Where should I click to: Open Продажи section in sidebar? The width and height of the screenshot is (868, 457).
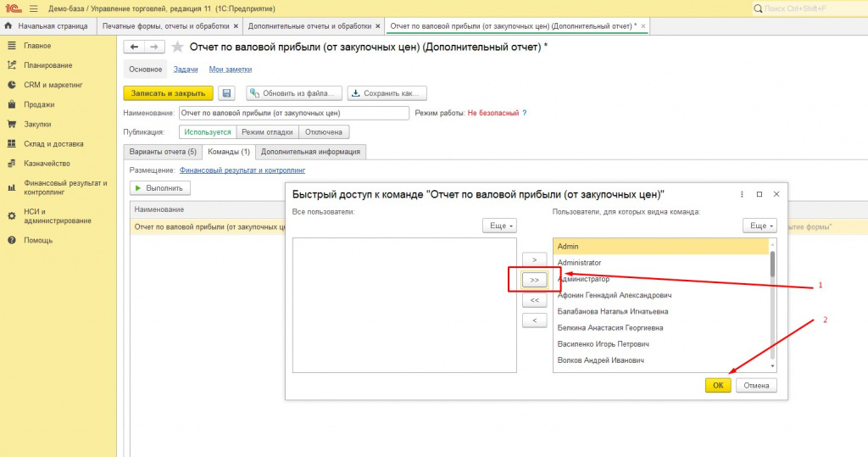[x=39, y=104]
